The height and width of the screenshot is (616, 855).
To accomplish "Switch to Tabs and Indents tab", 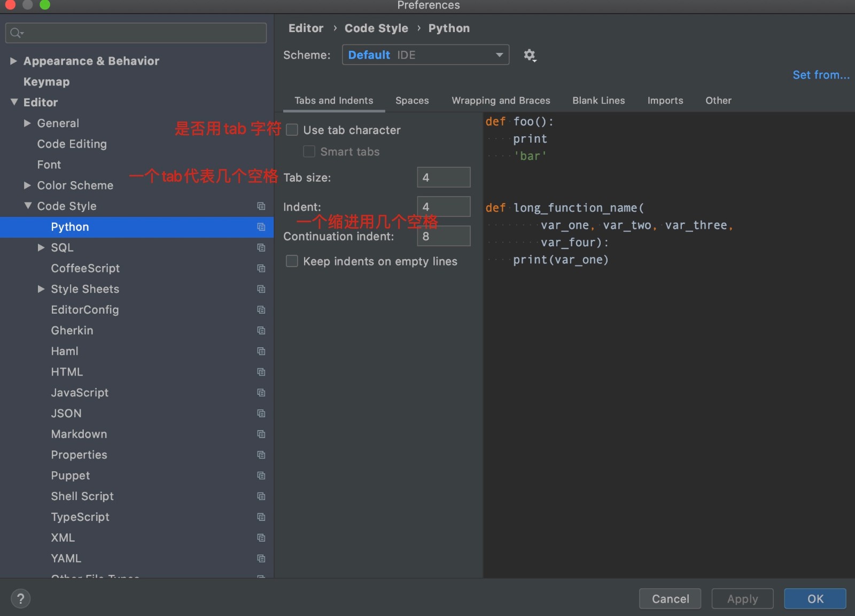I will [x=334, y=100].
